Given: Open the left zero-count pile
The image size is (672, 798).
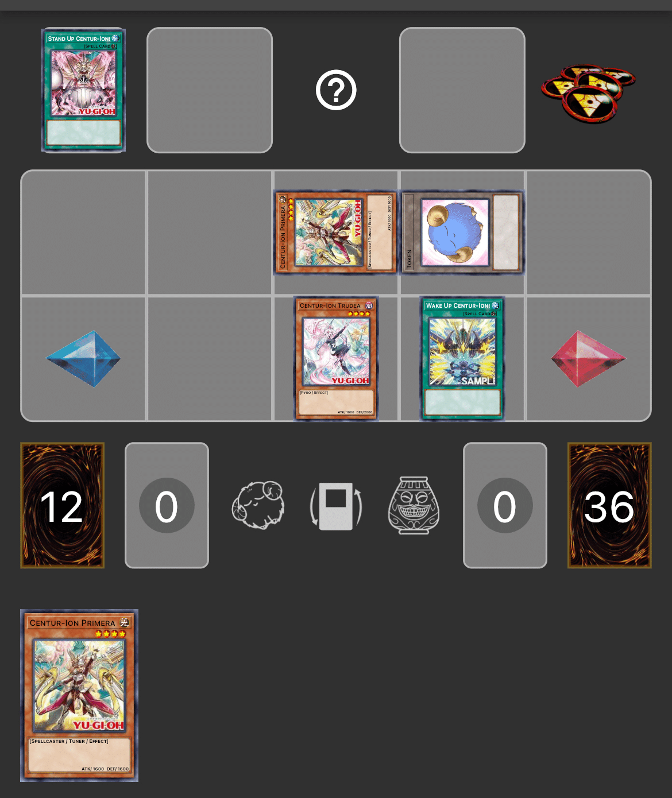Looking at the screenshot, I should click(167, 505).
